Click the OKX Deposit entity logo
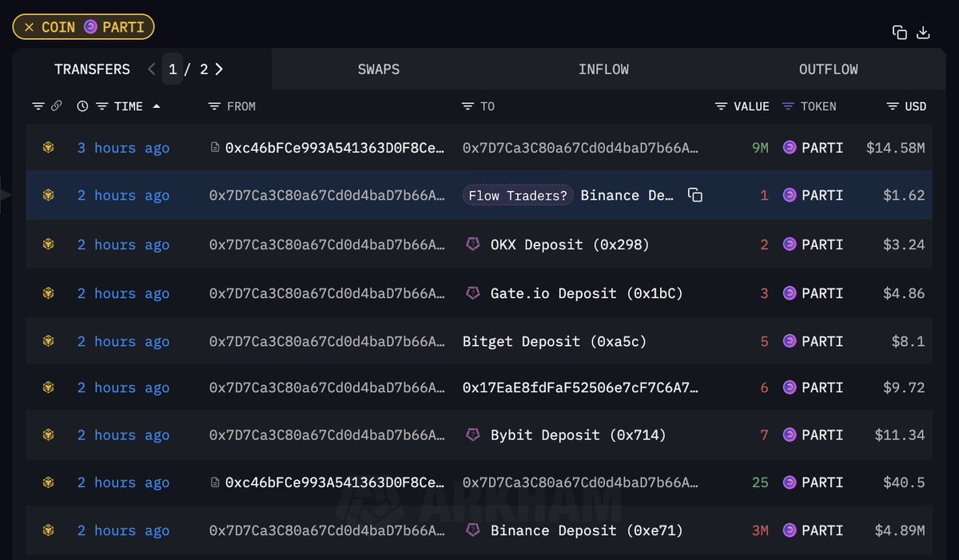The width and height of the screenshot is (959, 560). (473, 244)
